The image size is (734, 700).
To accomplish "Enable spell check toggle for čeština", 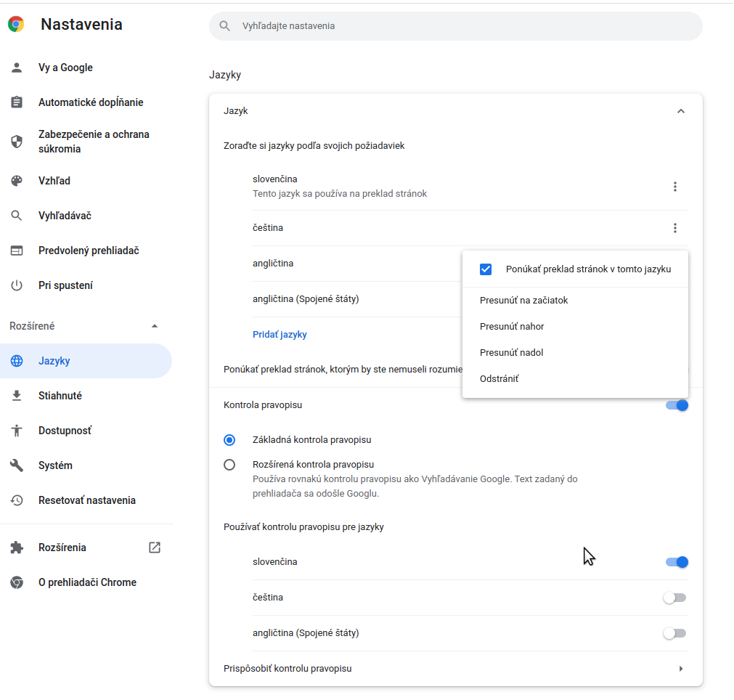I will [x=674, y=598].
